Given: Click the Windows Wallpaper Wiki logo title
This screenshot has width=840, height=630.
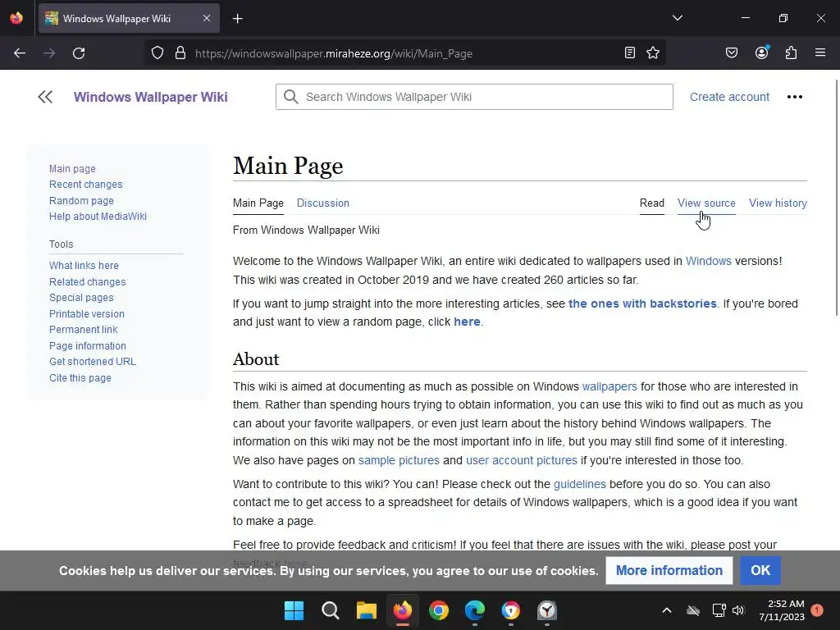Looking at the screenshot, I should [151, 97].
